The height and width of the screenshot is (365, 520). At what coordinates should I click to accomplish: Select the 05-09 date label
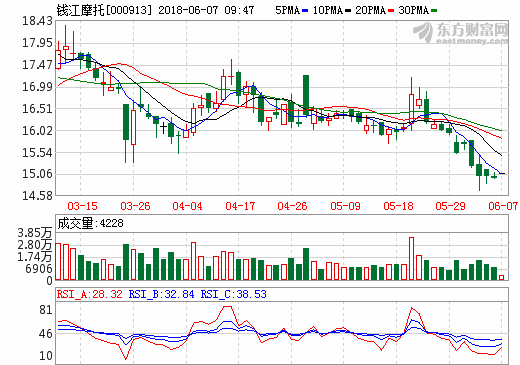(x=345, y=206)
